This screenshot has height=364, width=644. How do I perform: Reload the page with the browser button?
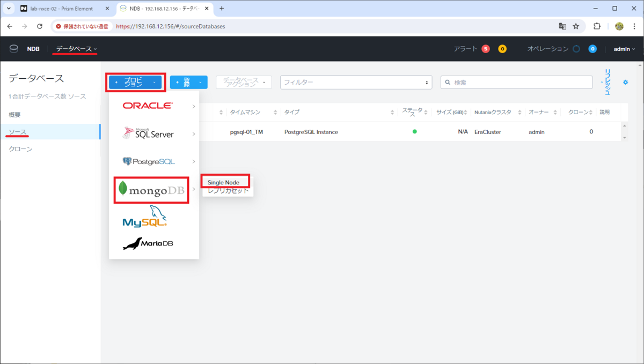(40, 26)
